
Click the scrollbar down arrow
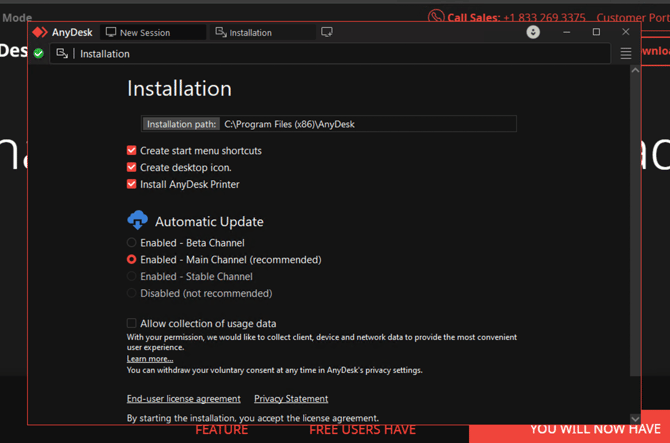pyautogui.click(x=635, y=419)
